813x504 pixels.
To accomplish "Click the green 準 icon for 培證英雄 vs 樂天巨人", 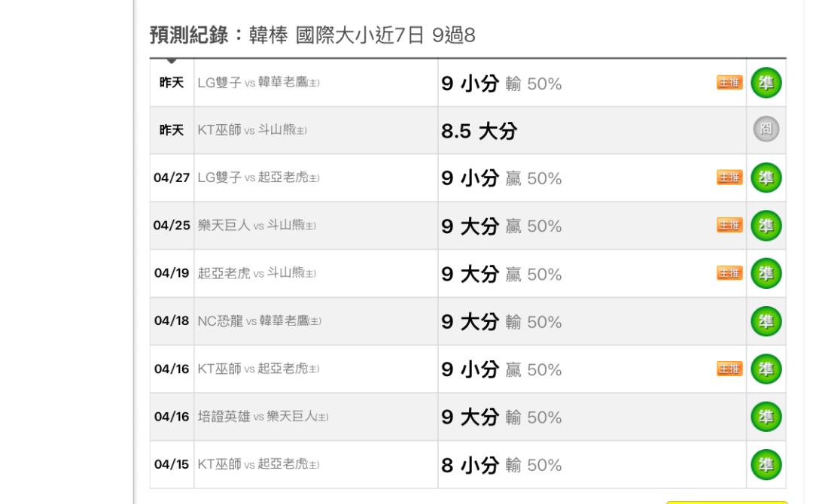I will click(767, 417).
